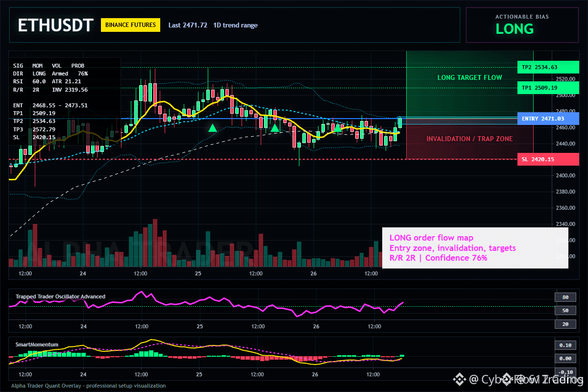Click the SmartMomentum panel title
Viewport: 588px width, 392px height.
37,344
